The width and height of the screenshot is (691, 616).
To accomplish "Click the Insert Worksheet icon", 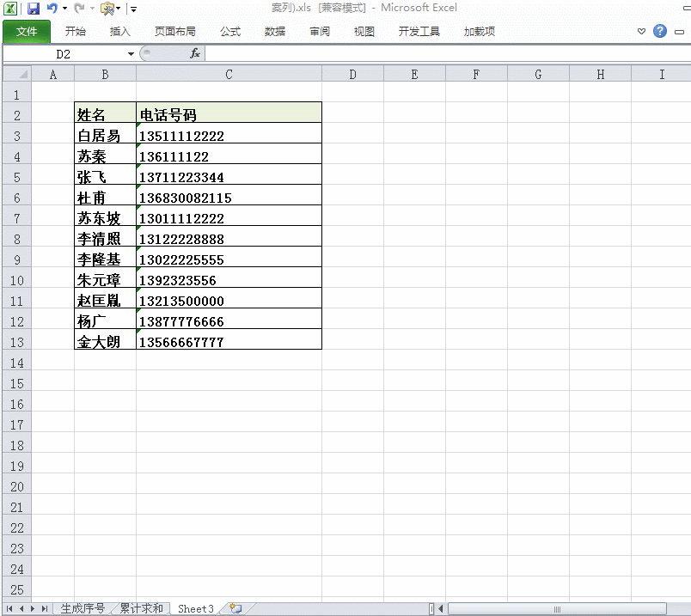I will (x=235, y=609).
